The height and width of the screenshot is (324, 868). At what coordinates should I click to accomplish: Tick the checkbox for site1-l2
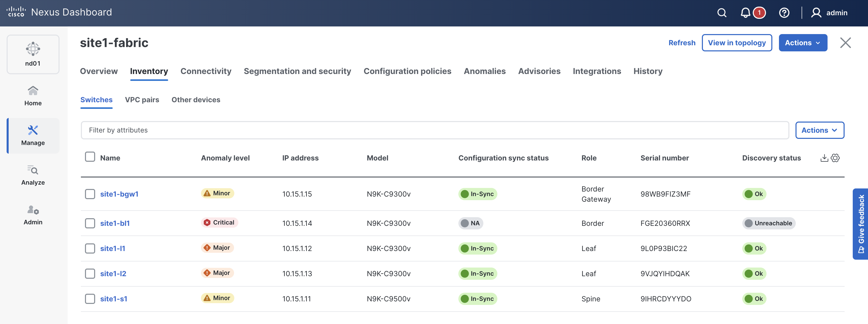click(90, 273)
